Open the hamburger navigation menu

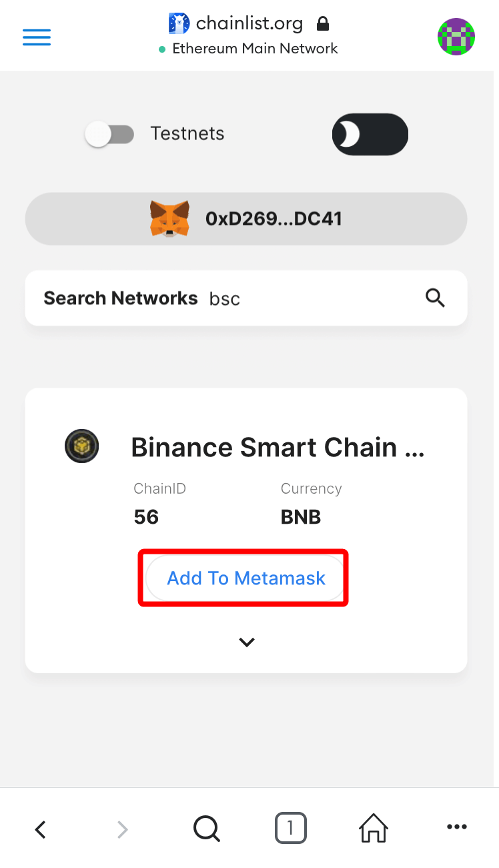point(36,37)
